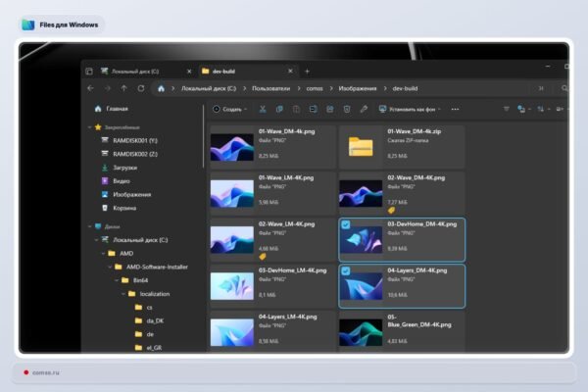Viewport: 588px width, 392px height.
Task: Collapse the localization folder chevron
Action: (123, 294)
